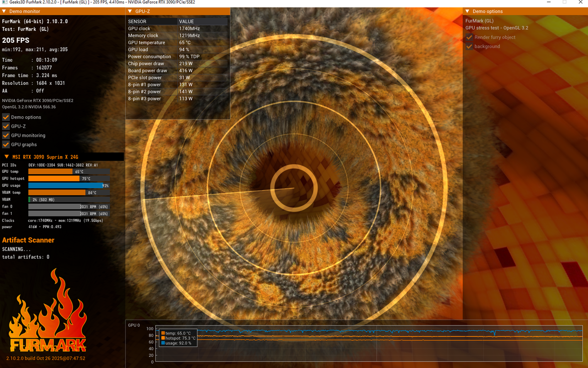Click the VALUE column header
The image size is (588, 368).
(203, 22)
